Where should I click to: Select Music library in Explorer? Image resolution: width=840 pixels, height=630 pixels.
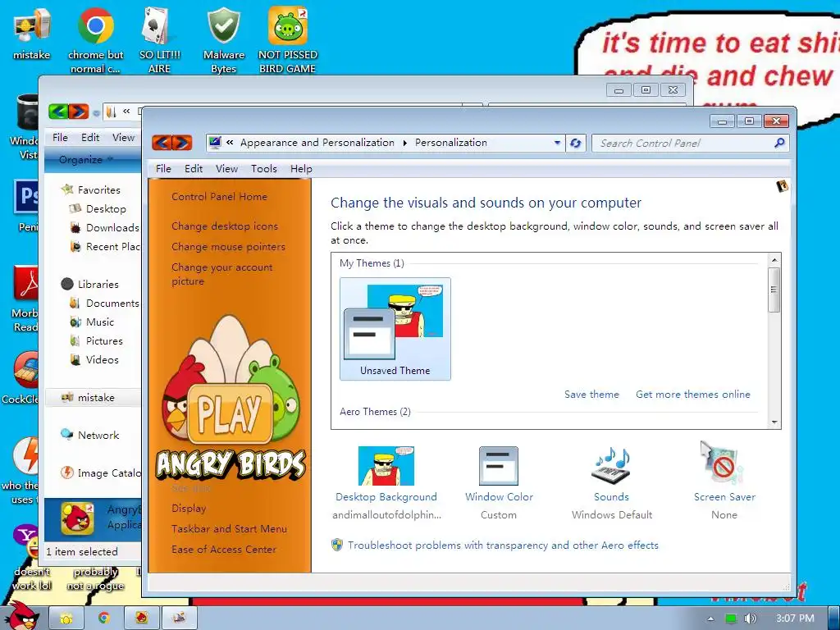(x=92, y=322)
